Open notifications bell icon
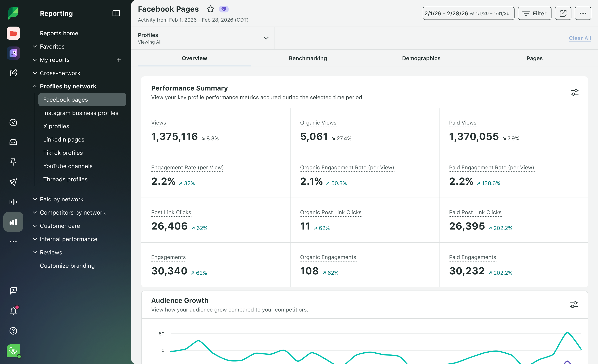 (13, 311)
